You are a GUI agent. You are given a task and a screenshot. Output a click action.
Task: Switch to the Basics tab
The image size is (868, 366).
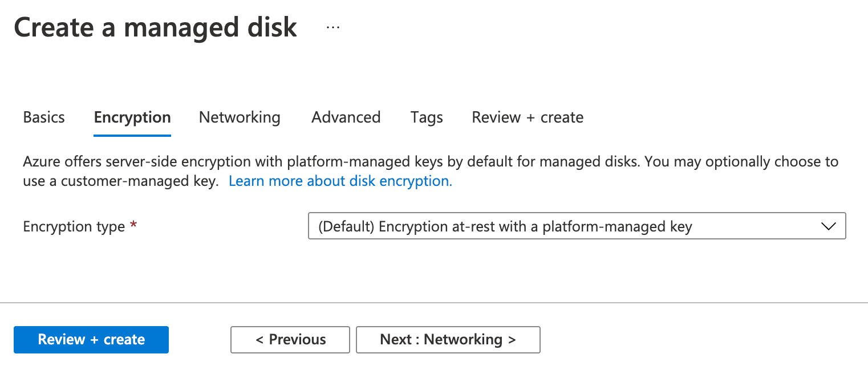[x=44, y=117]
